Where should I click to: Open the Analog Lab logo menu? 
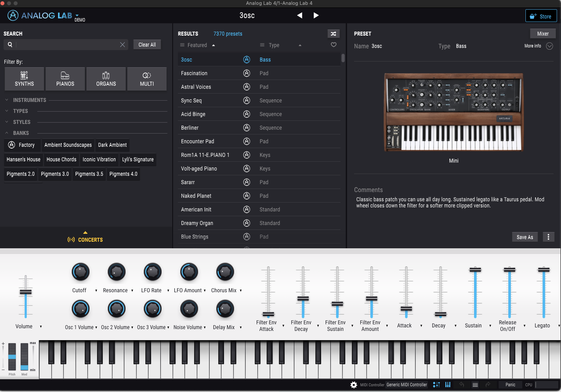(x=43, y=16)
